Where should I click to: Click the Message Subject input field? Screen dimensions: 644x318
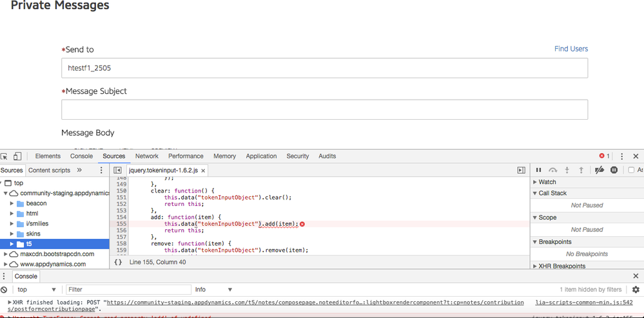click(324, 109)
